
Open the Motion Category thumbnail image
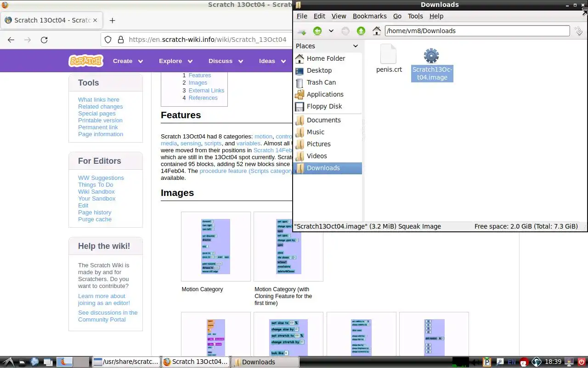point(215,247)
